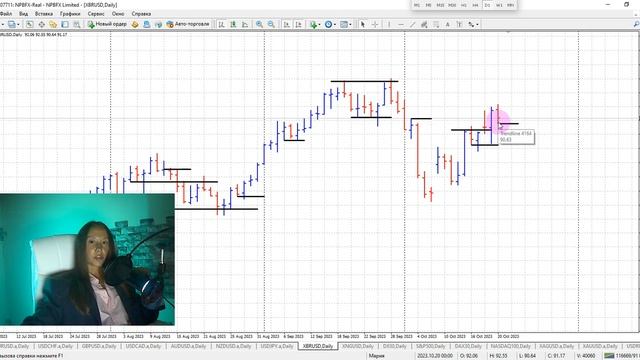Click the blue person icon beside the gold icon

tap(147, 24)
